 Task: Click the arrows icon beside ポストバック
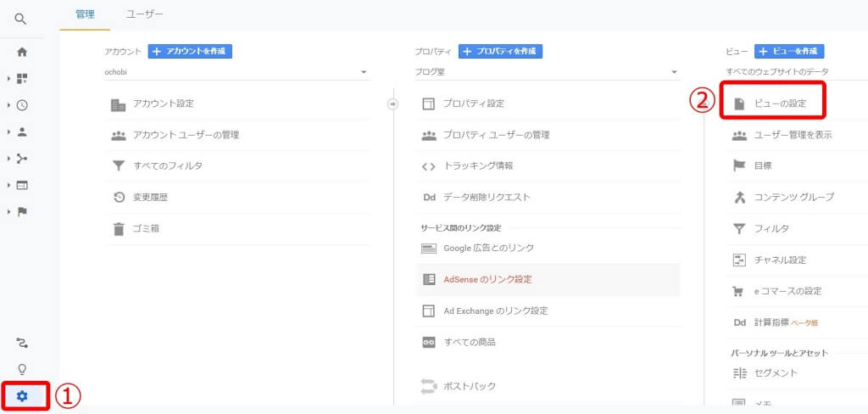tap(428, 386)
